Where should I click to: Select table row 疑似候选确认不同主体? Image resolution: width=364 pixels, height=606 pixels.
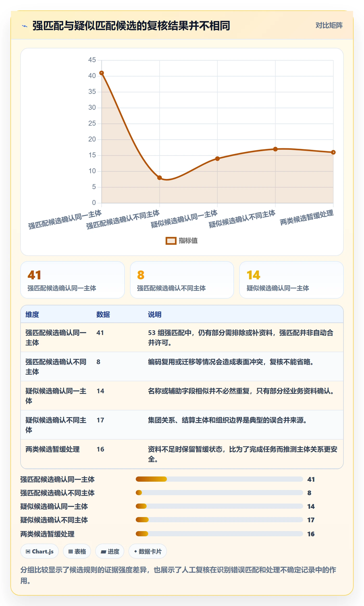tap(182, 425)
